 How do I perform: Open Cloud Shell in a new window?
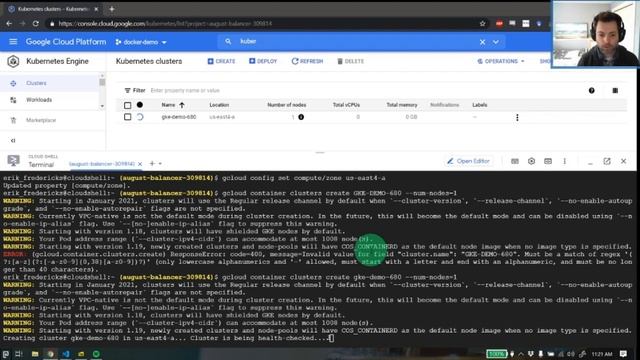[607, 161]
